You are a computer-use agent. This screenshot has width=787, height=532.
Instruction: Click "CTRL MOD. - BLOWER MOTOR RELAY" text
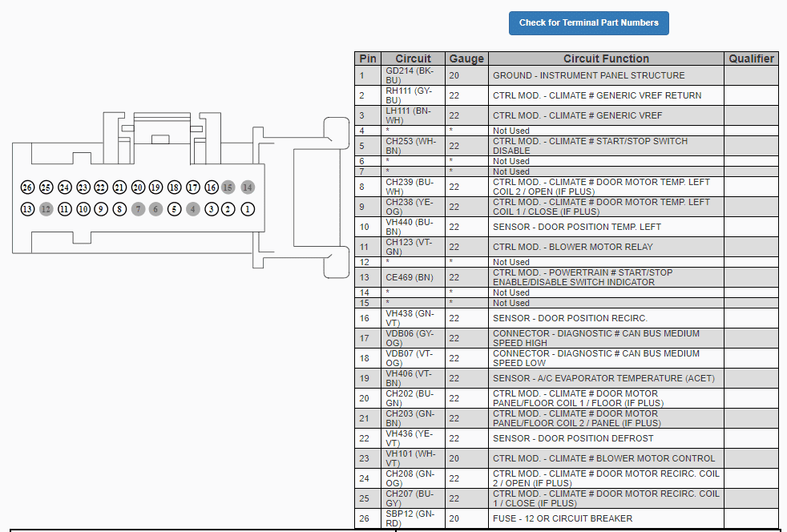coord(573,247)
